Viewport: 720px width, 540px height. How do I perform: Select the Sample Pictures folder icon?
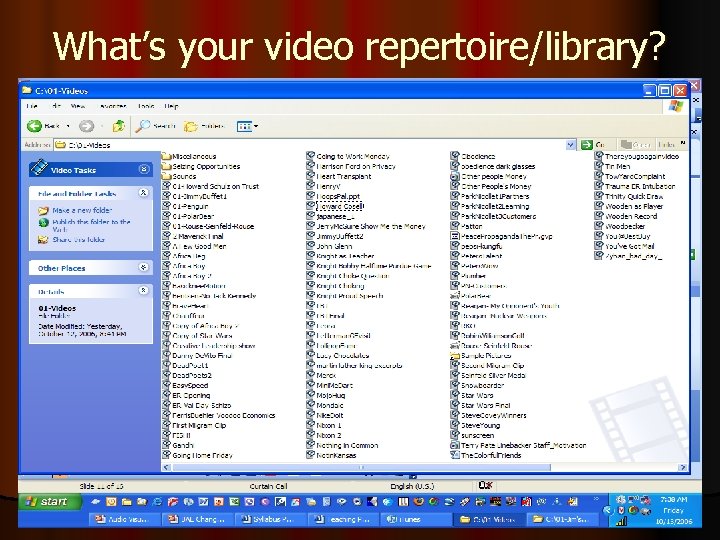pyautogui.click(x=455, y=355)
